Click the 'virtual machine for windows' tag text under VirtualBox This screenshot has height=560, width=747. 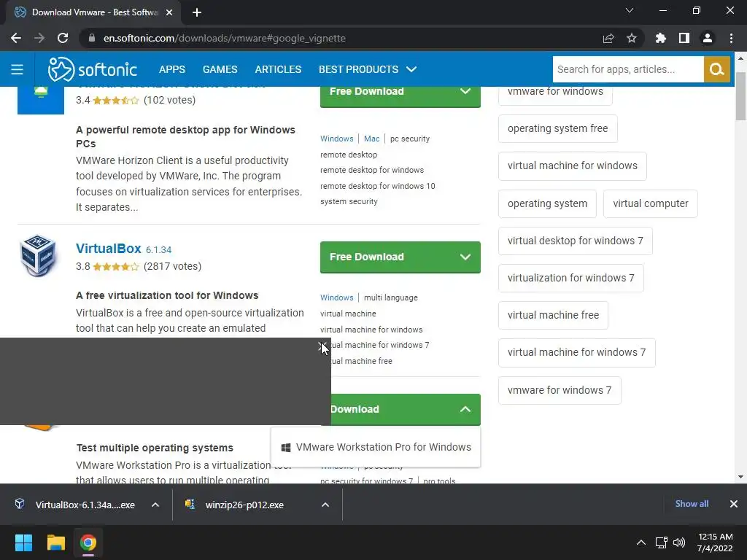pos(371,330)
